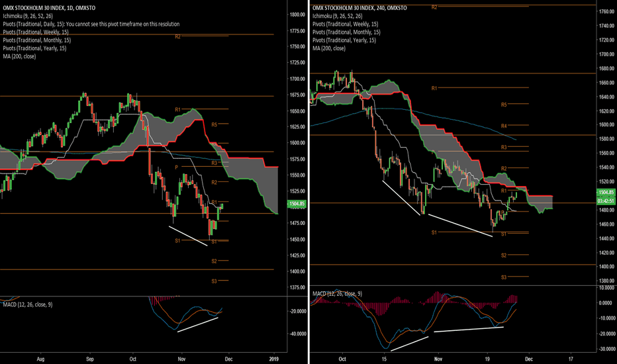617x364 pixels.
Task: Click the 19 date label on the 240 time axis
Action: click(487, 359)
